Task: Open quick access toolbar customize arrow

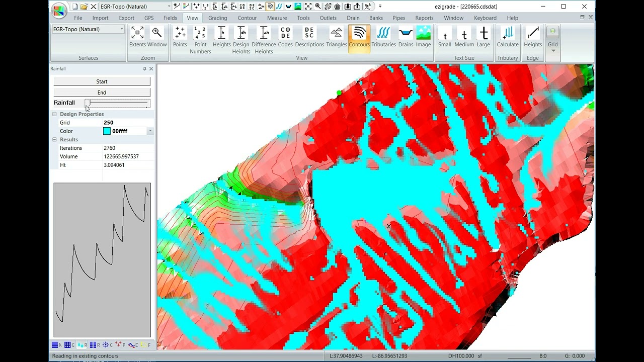Action: pos(380,7)
